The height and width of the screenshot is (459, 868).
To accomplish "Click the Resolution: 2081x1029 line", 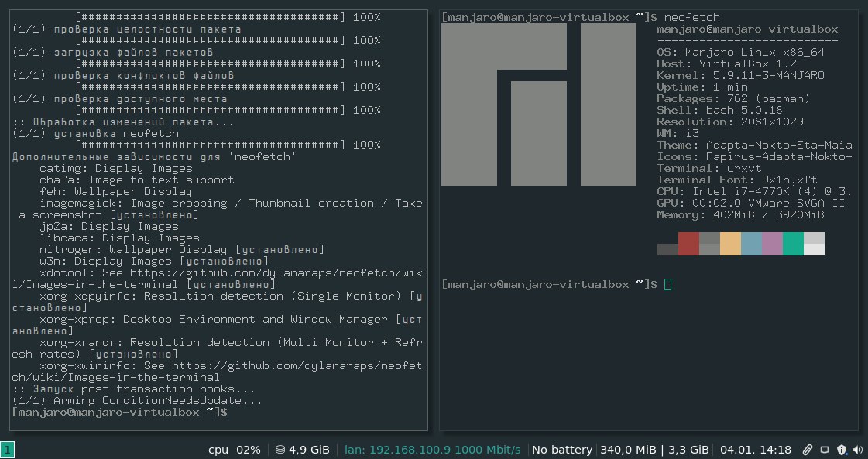I will 730,122.
